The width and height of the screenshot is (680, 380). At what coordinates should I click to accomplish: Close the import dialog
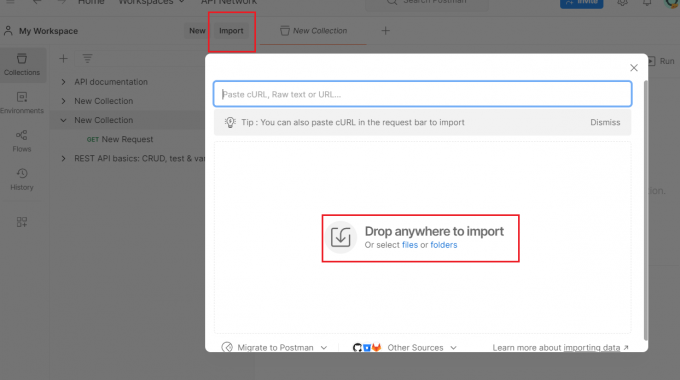click(634, 68)
